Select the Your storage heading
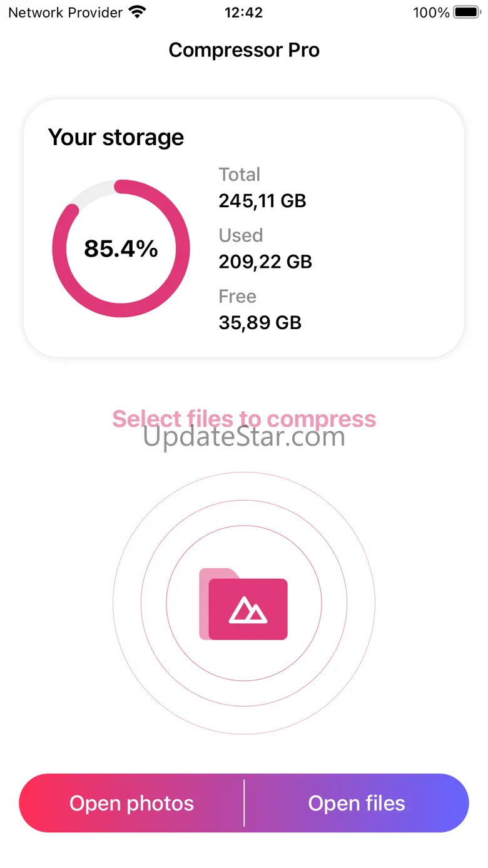The height and width of the screenshot is (868, 488). point(116,137)
